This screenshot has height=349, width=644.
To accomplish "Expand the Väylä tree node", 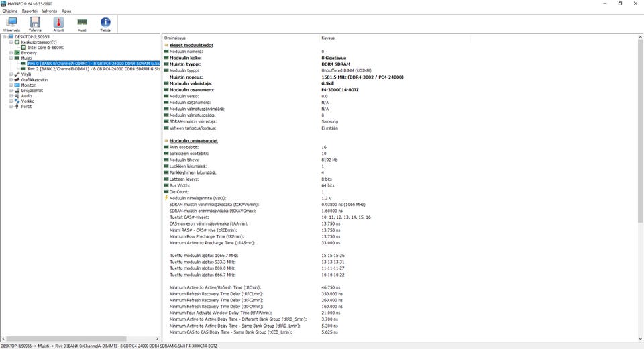I will [x=11, y=74].
